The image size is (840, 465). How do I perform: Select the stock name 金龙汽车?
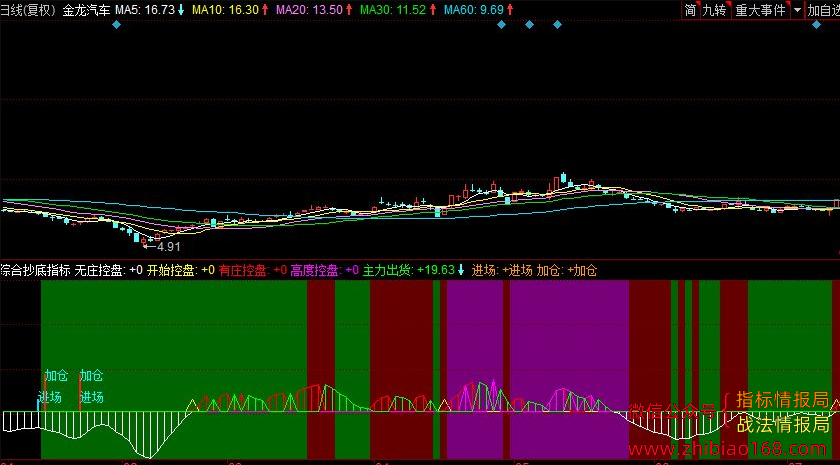(x=86, y=10)
